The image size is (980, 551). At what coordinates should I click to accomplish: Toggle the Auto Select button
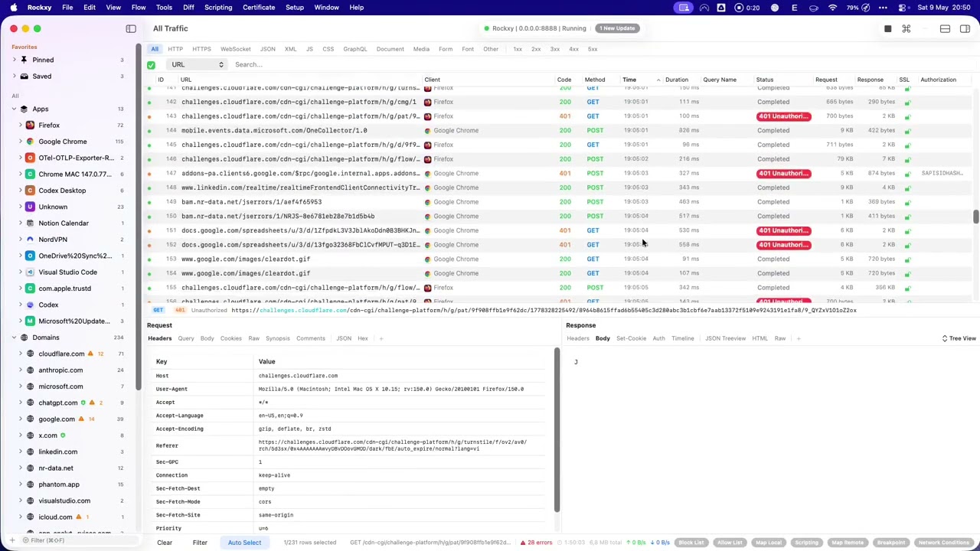pyautogui.click(x=244, y=543)
